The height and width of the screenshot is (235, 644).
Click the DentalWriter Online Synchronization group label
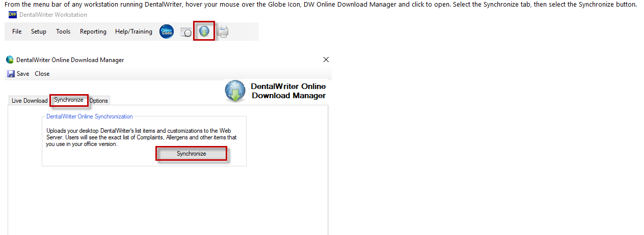pyautogui.click(x=90, y=116)
